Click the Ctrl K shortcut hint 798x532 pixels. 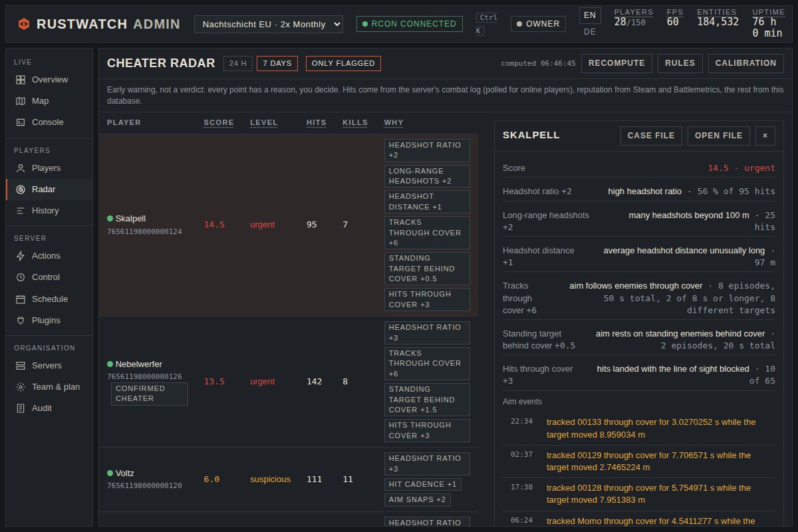pos(487,24)
